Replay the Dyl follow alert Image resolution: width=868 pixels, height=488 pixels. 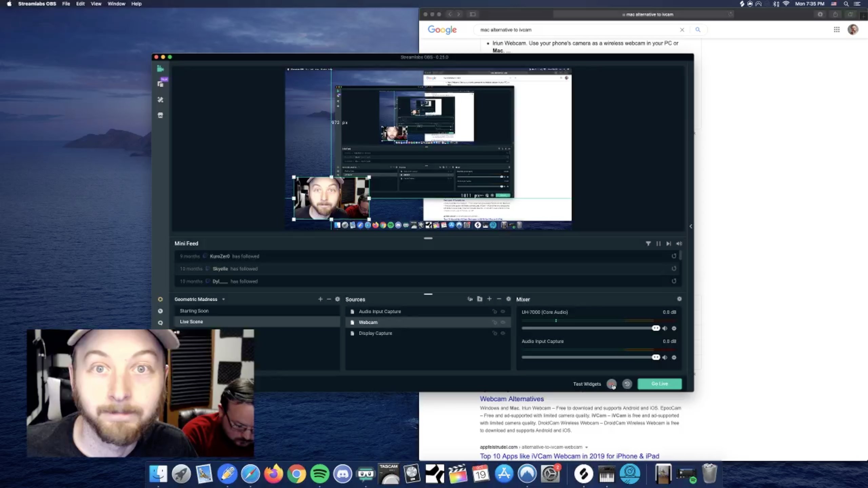coord(674,281)
